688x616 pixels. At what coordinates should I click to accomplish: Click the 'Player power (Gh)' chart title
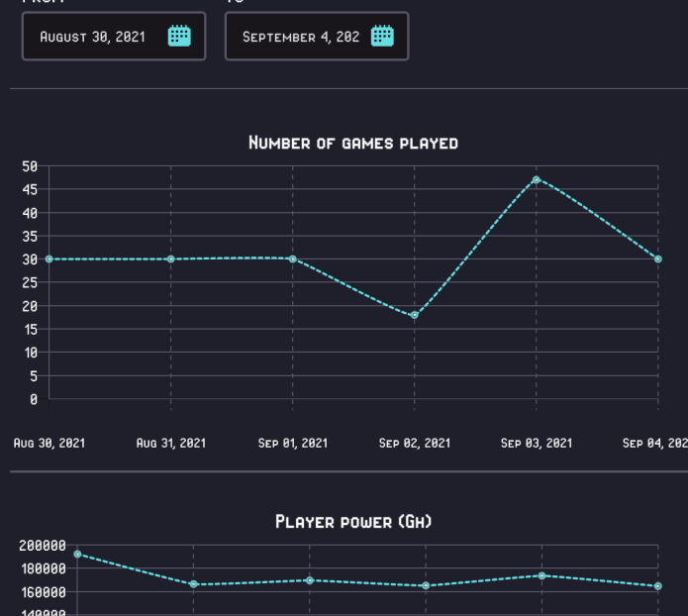coord(353,522)
